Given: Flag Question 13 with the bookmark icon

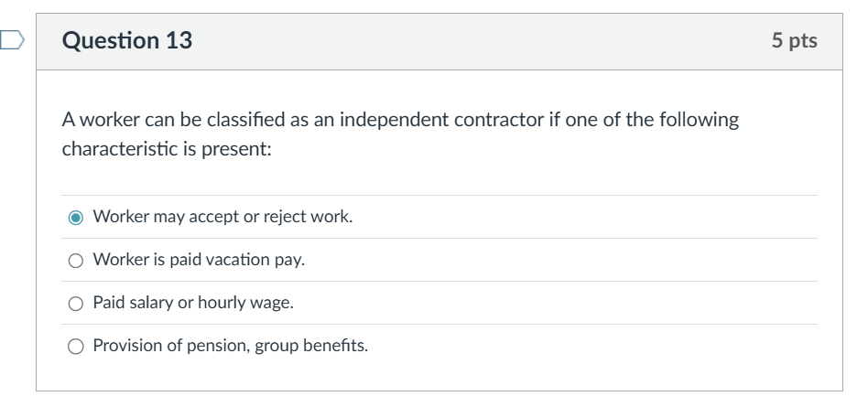Looking at the screenshot, I should click(12, 40).
